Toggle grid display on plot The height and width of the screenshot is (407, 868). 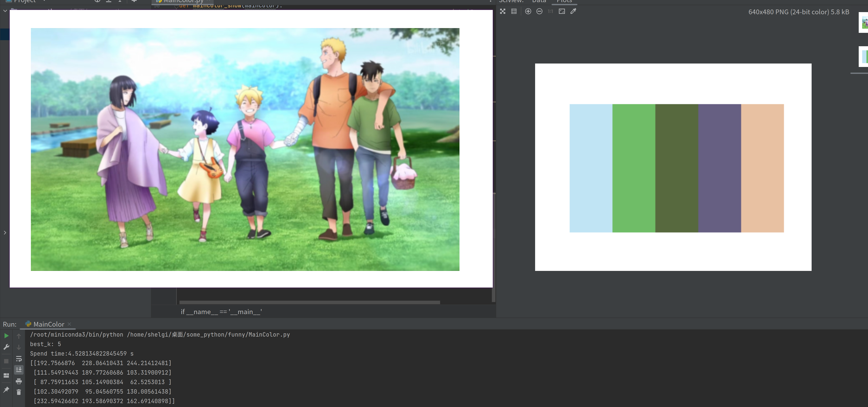tap(514, 11)
